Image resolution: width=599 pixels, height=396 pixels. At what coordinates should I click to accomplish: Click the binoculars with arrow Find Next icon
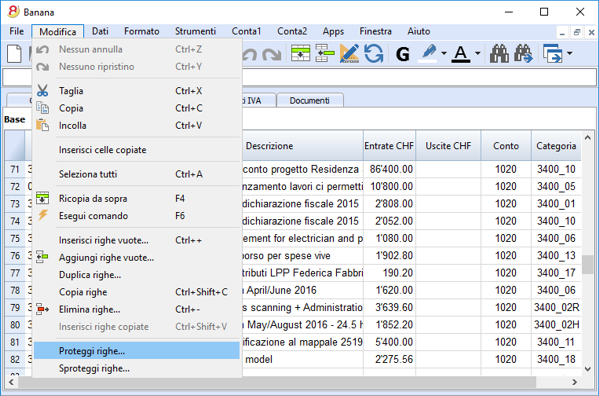[523, 53]
